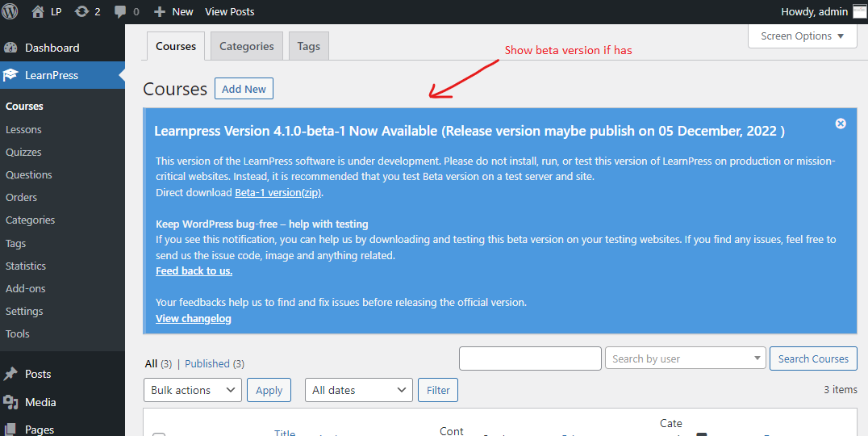Click the Filter button

click(x=438, y=390)
